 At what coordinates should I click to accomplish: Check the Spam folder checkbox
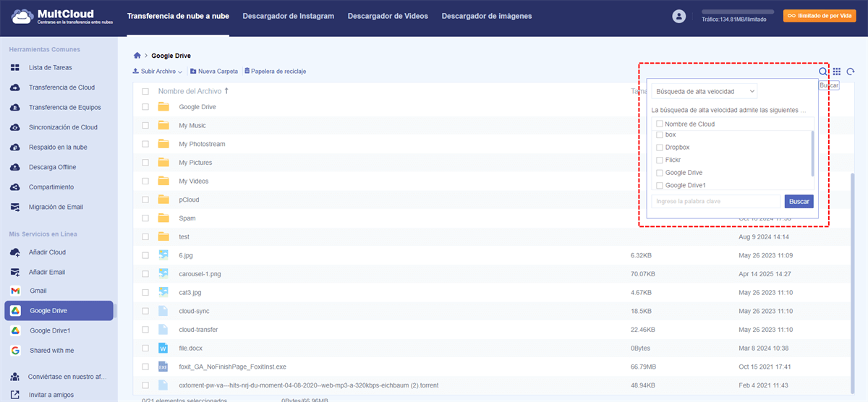coord(145,218)
